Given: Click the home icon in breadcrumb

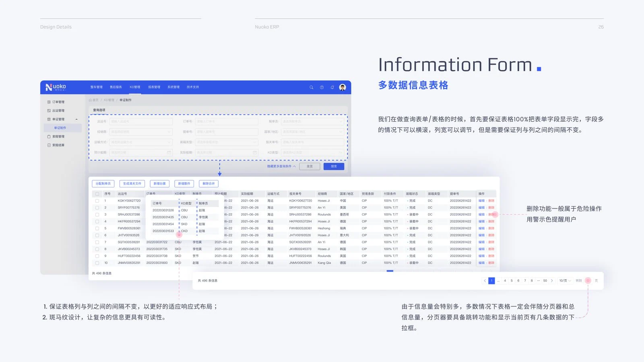Looking at the screenshot, I should pos(90,100).
